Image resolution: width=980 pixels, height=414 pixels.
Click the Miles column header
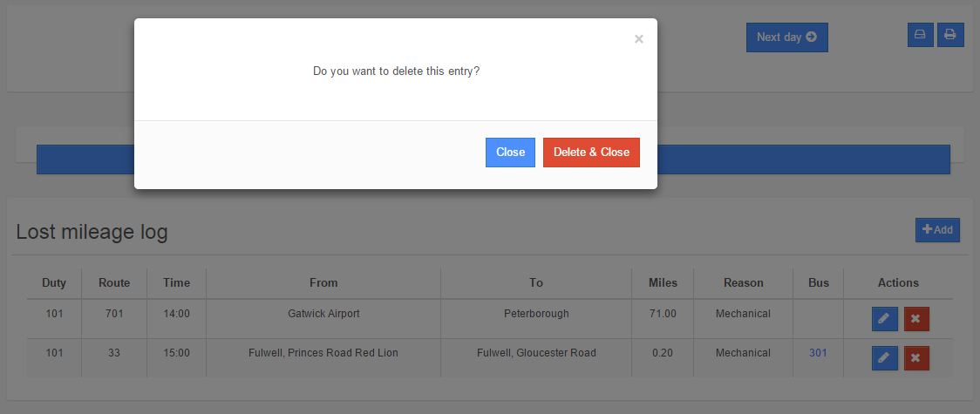[x=663, y=282]
